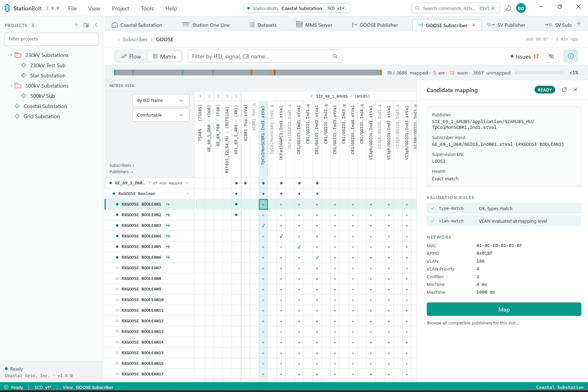Switch to GOOSE Publisher tab
This screenshot has height=392, width=588.
(375, 25)
